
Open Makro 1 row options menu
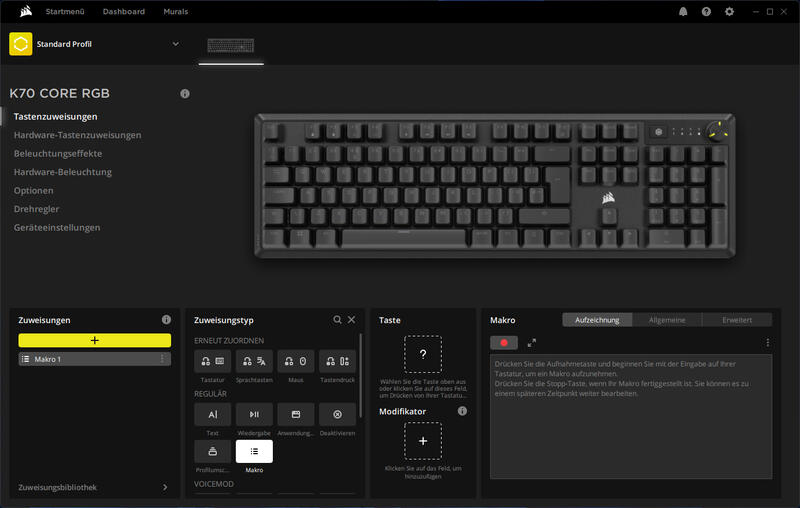coord(162,359)
